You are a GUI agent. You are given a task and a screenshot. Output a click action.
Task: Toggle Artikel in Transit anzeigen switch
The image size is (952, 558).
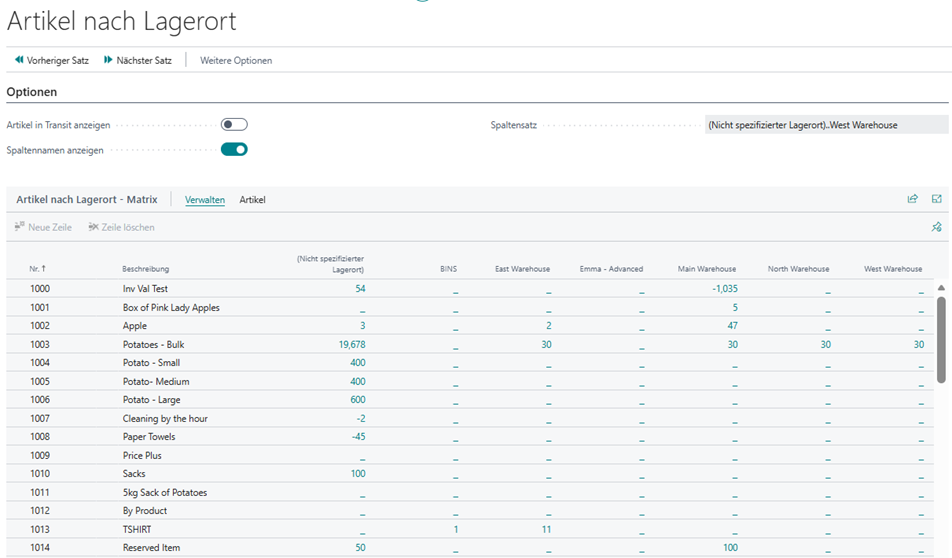[234, 125]
